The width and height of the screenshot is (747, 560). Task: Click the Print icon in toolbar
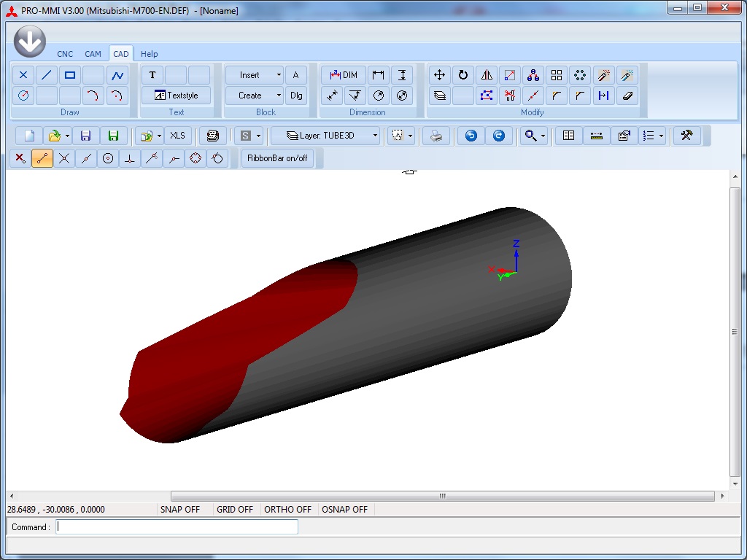436,136
